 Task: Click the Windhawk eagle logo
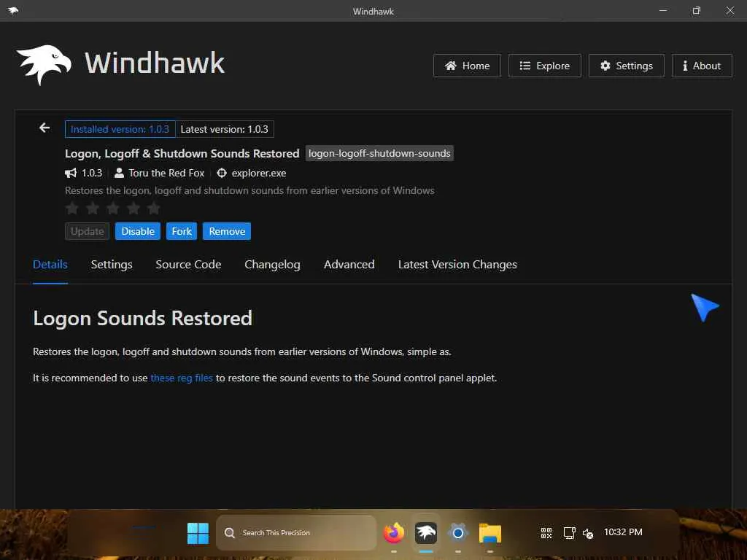click(x=44, y=65)
